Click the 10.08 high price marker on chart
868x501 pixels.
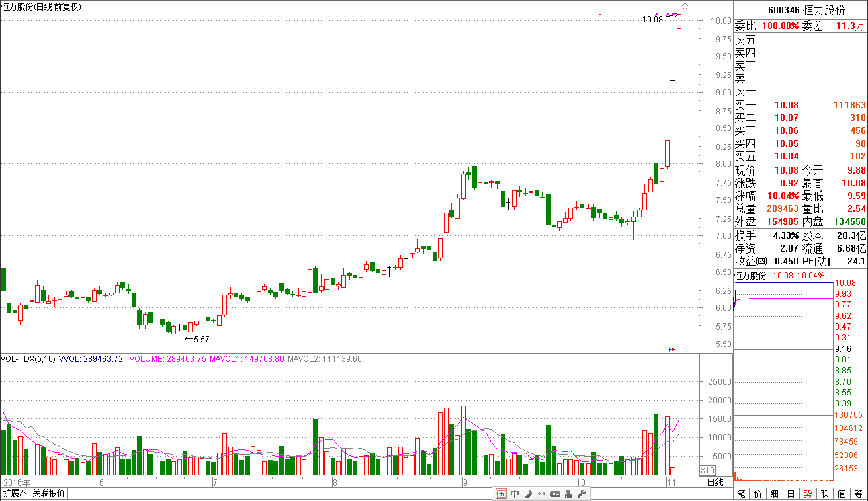click(x=652, y=20)
